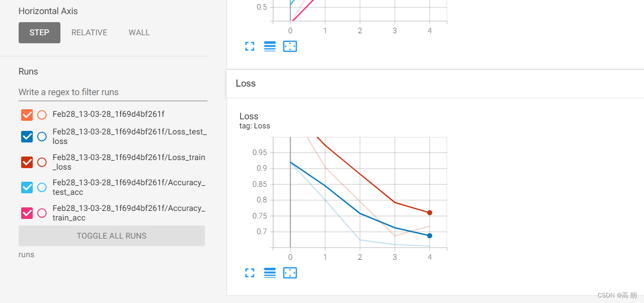Toggle log scale on the Loss chart y-axis
This screenshot has height=303, width=644.
click(269, 273)
